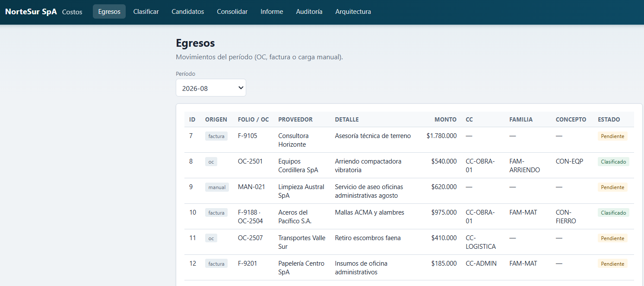The image size is (644, 286).
Task: Click the DETALLE column header
Action: [347, 119]
